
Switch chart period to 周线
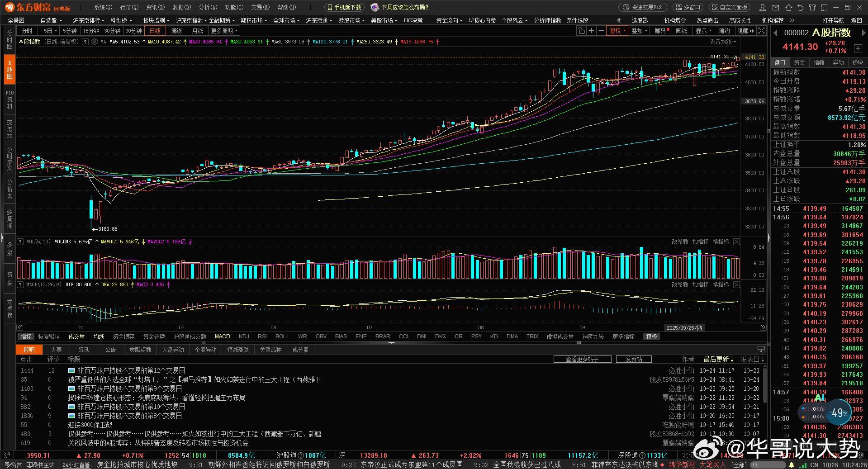pos(176,31)
